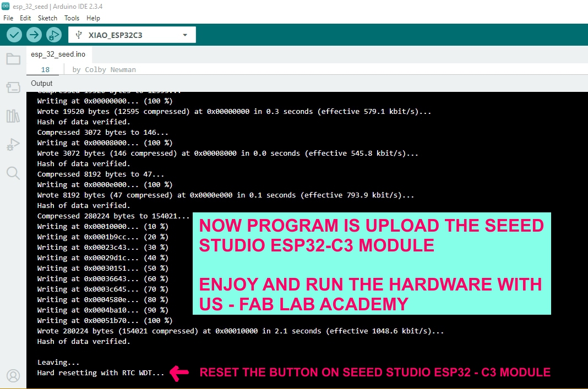Click the 'Leaving...' output line

click(58, 363)
